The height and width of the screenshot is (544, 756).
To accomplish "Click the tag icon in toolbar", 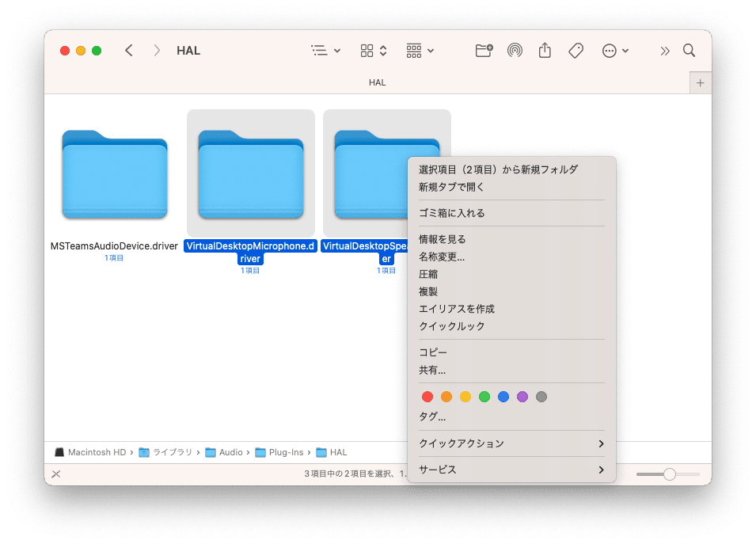I will pyautogui.click(x=576, y=51).
